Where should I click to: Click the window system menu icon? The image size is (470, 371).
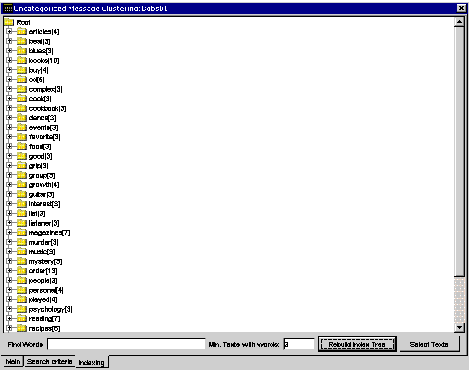pyautogui.click(x=8, y=8)
